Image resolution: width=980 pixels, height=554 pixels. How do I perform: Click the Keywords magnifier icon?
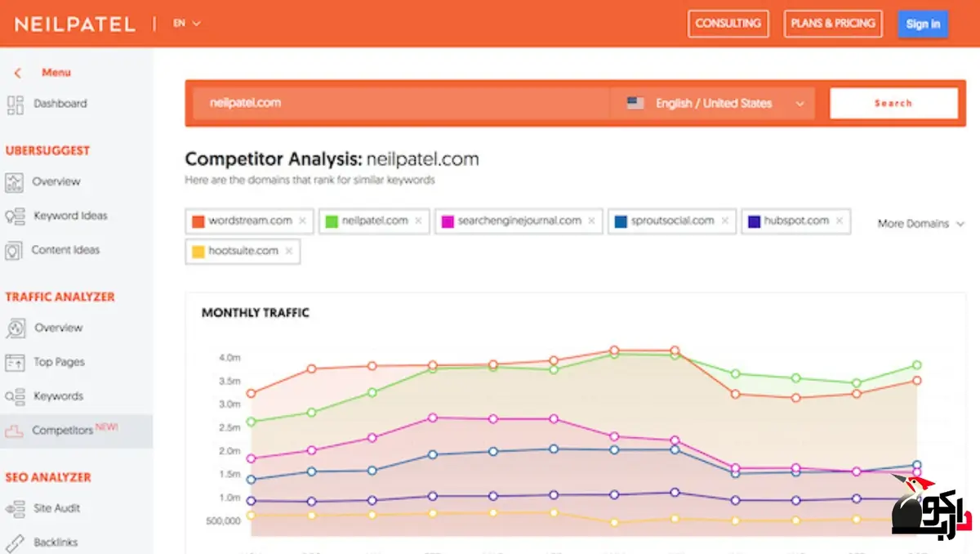coord(15,396)
